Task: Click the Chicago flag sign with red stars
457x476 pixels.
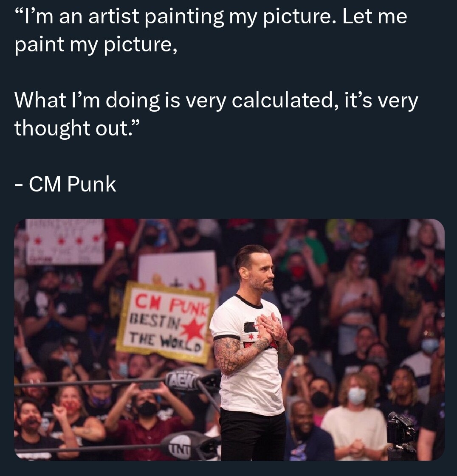Action: (x=65, y=242)
